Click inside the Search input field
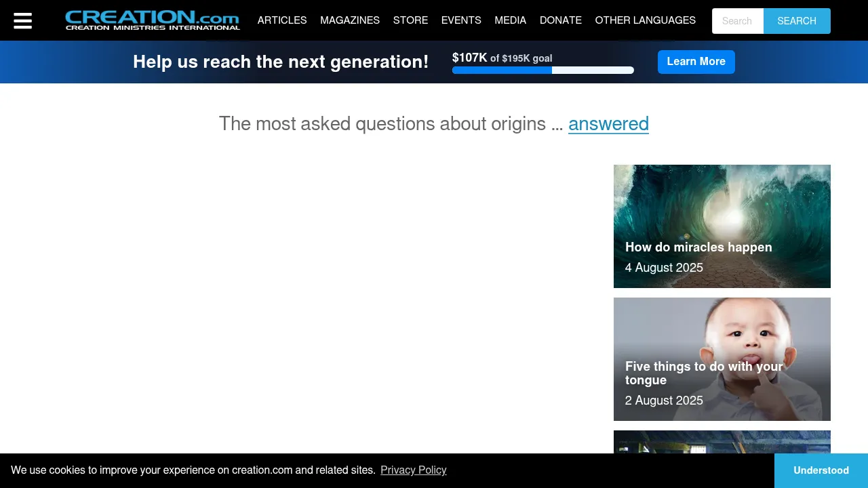The height and width of the screenshot is (488, 868). click(737, 21)
